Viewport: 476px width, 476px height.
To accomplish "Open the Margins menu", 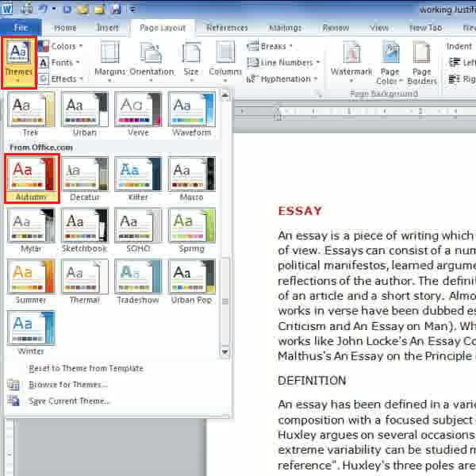I will [109, 62].
